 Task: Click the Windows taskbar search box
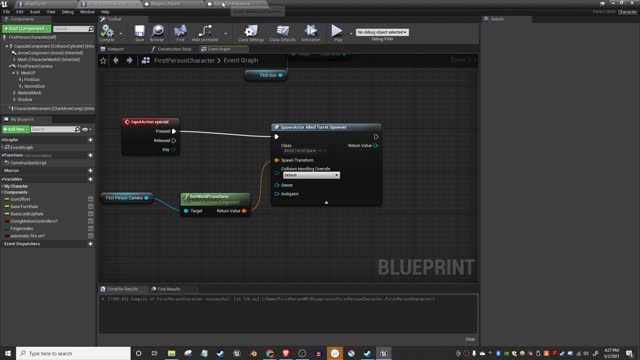tap(73, 353)
